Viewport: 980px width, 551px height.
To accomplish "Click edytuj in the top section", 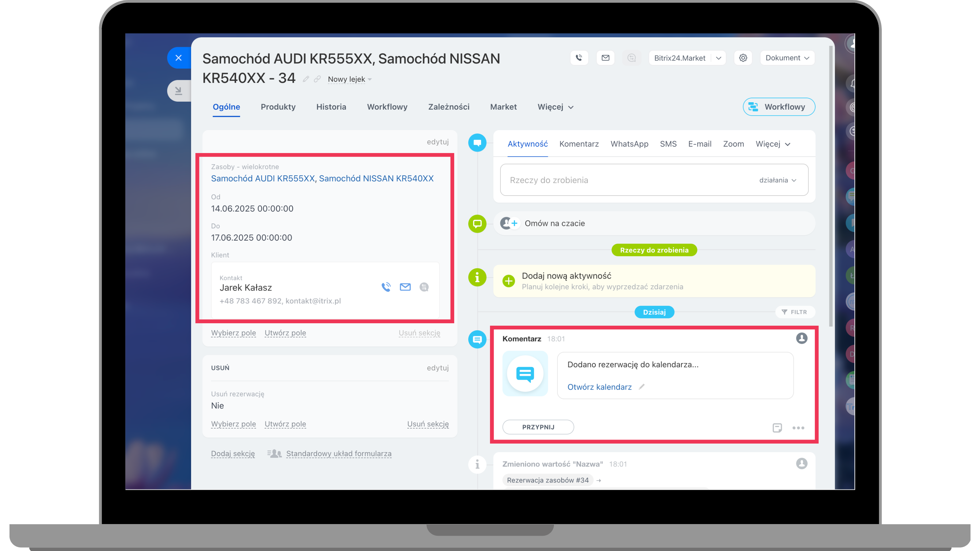I will tap(438, 142).
